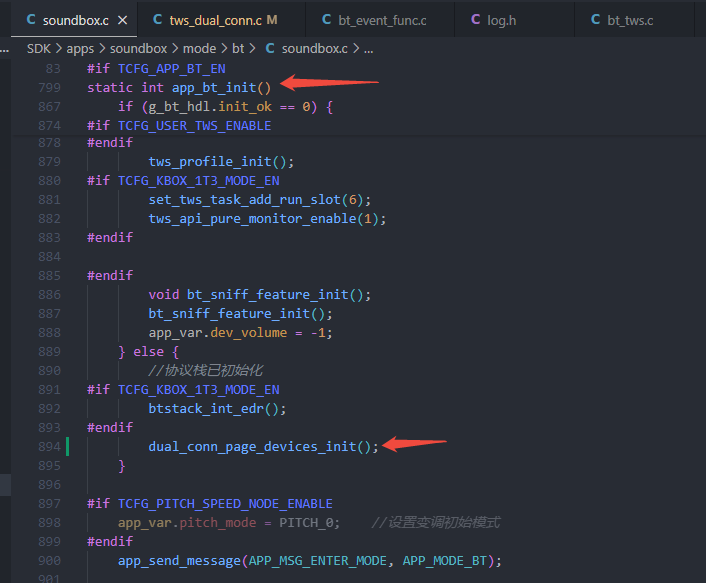Click SDK in the breadcrumb path
Screen dimensions: 706x583
coord(39,49)
